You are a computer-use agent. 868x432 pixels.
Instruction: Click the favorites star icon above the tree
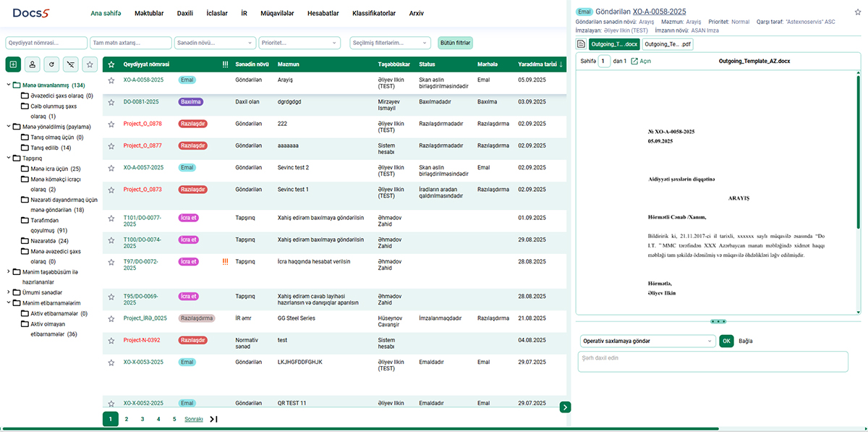click(x=90, y=64)
